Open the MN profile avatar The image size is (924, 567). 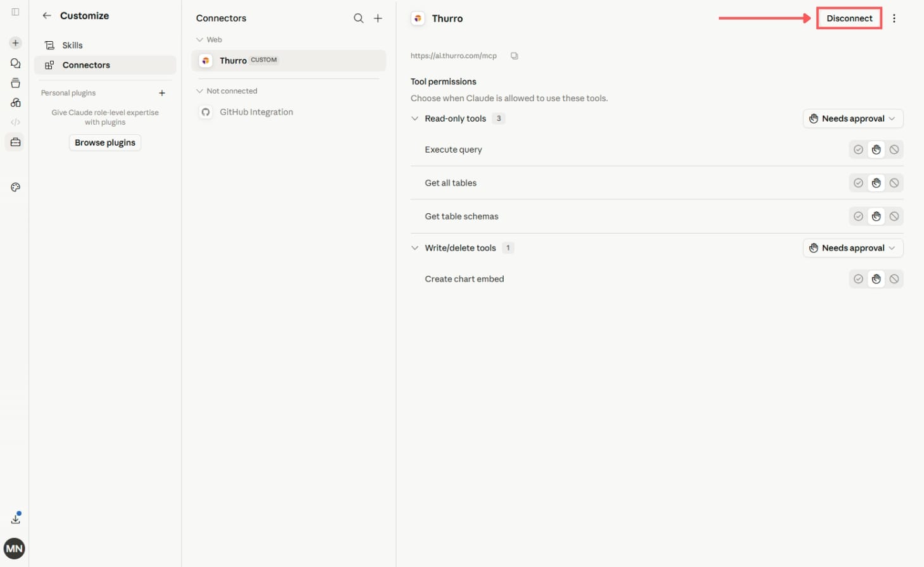[15, 549]
